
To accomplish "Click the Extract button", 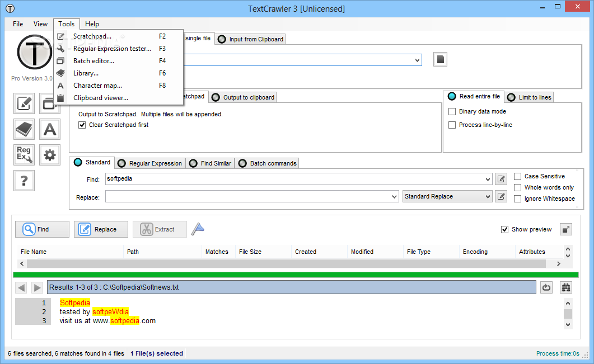I will coord(160,229).
